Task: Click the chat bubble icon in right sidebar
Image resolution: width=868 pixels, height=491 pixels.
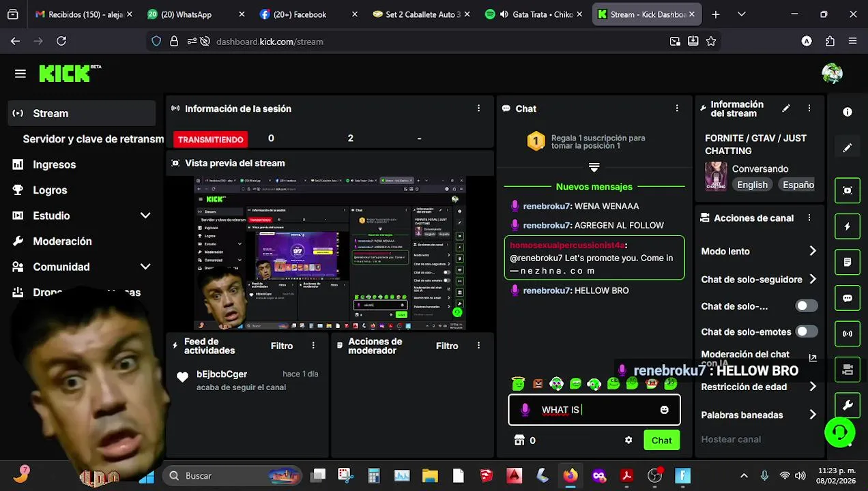Action: click(848, 298)
